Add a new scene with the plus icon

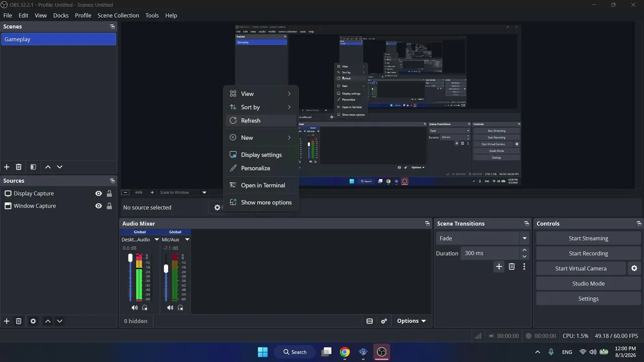pos(7,167)
